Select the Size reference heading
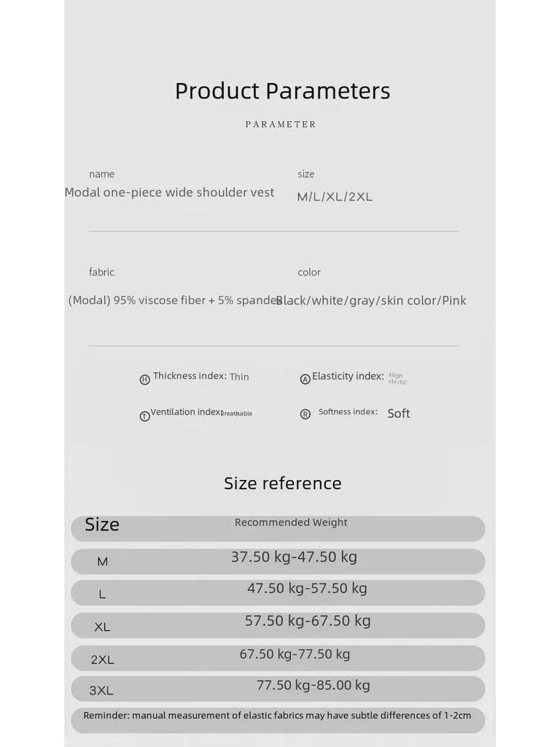Image resolution: width=560 pixels, height=747 pixels. click(x=282, y=483)
